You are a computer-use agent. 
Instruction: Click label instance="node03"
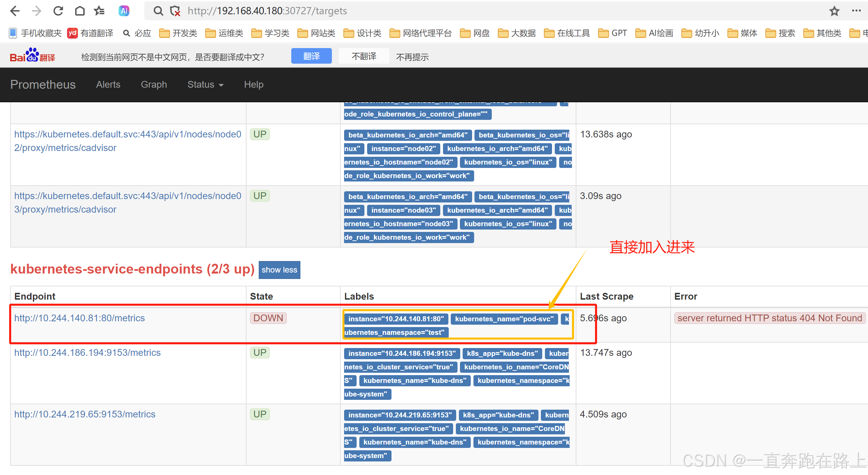(x=403, y=210)
